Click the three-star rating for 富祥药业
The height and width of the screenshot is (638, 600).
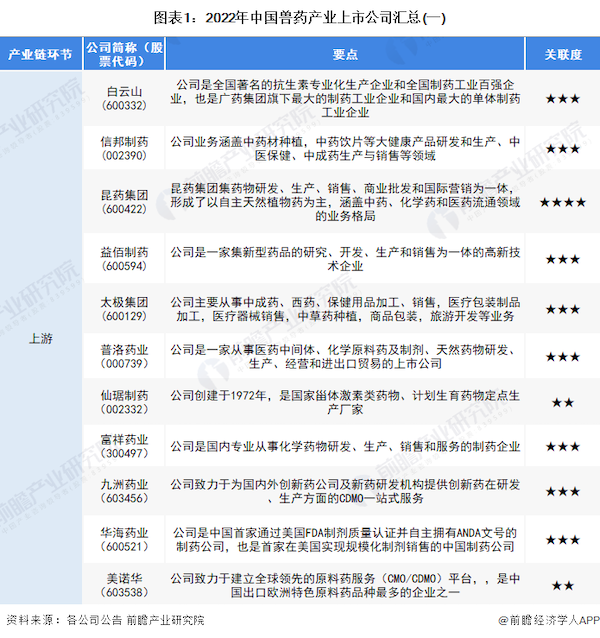coord(563,446)
